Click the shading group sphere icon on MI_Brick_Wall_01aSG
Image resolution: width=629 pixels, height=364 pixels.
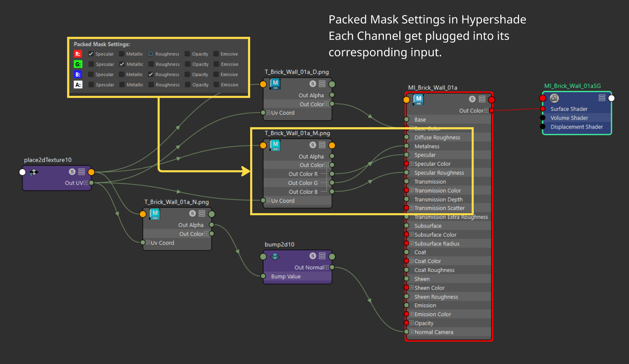[554, 98]
